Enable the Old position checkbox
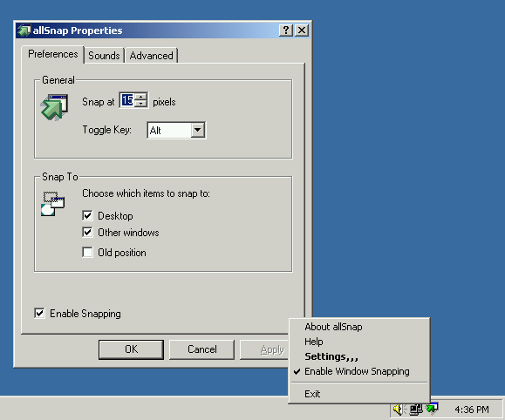 pos(87,252)
